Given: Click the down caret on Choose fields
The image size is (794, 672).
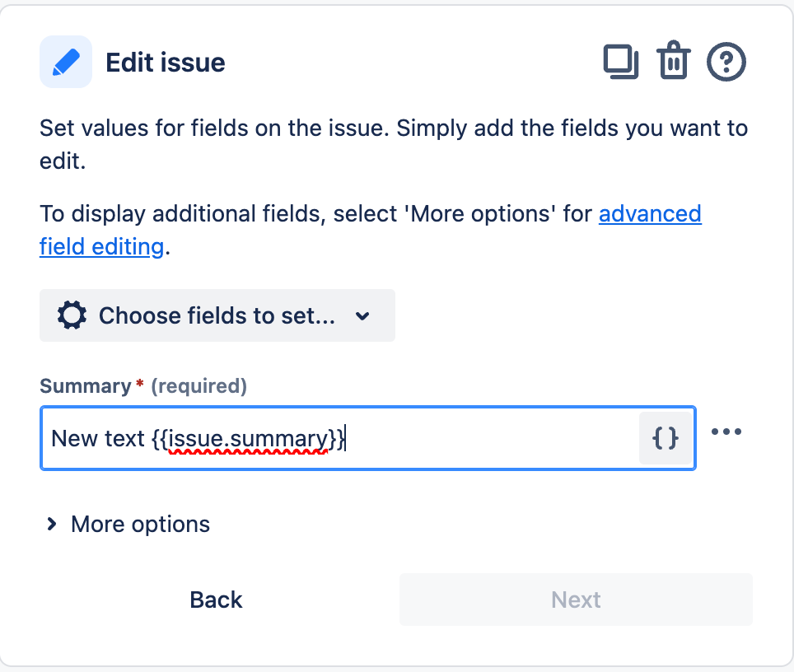Looking at the screenshot, I should point(362,316).
